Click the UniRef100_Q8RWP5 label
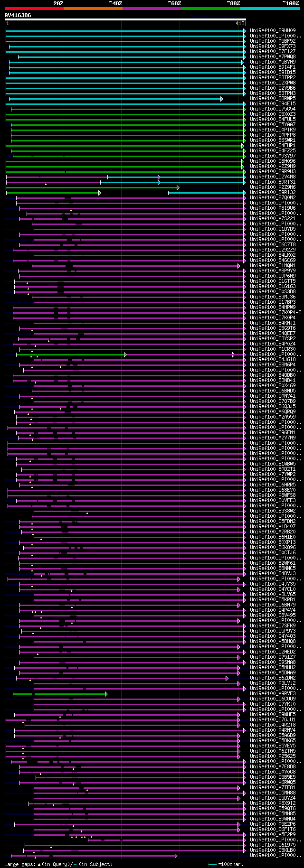304x868 pixels. 273,99
